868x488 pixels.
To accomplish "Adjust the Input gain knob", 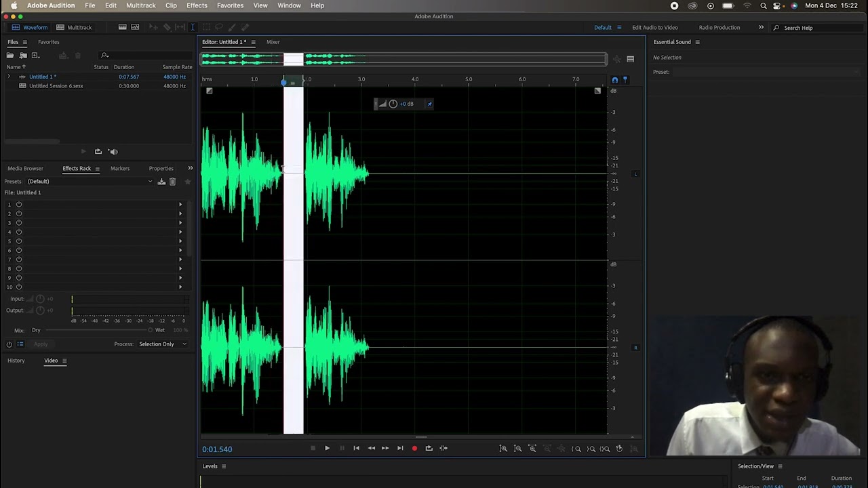I will pyautogui.click(x=40, y=299).
